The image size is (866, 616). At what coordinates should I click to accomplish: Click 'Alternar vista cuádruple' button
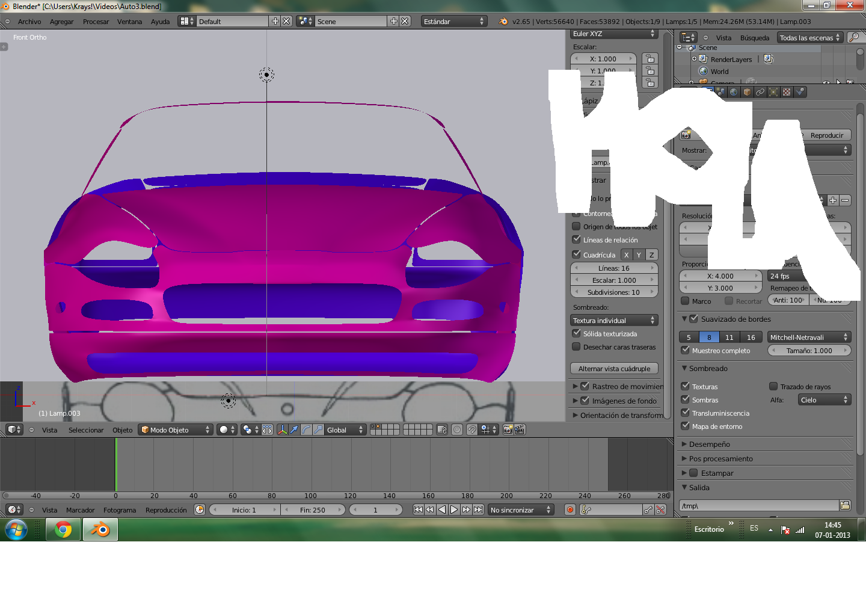click(x=614, y=369)
